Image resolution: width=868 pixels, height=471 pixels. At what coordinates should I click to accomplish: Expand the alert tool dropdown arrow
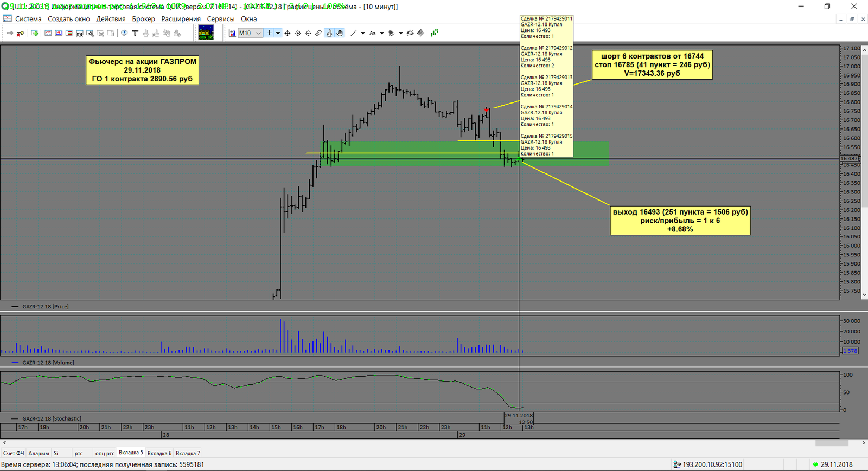click(401, 33)
